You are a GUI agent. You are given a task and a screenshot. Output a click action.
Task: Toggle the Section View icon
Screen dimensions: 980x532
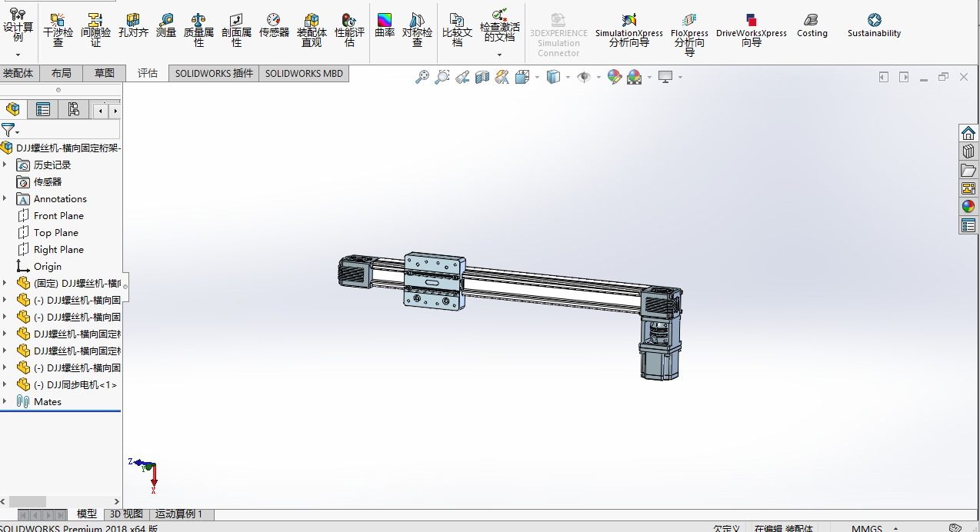(482, 77)
